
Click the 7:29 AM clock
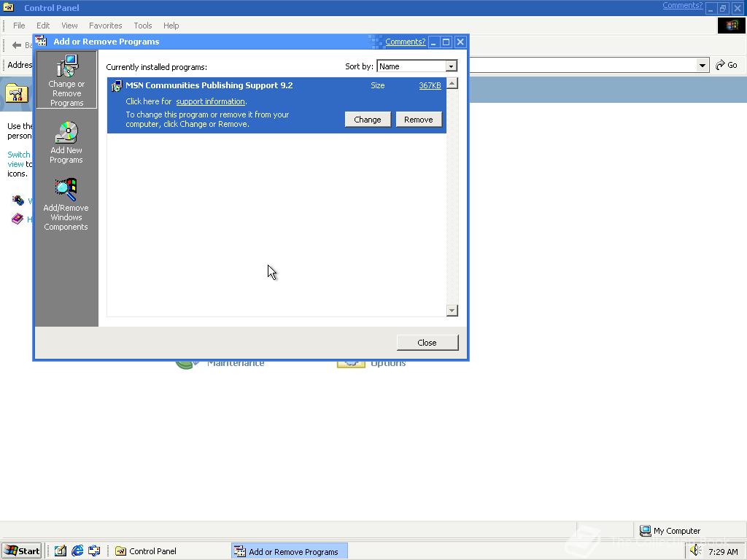click(x=723, y=551)
